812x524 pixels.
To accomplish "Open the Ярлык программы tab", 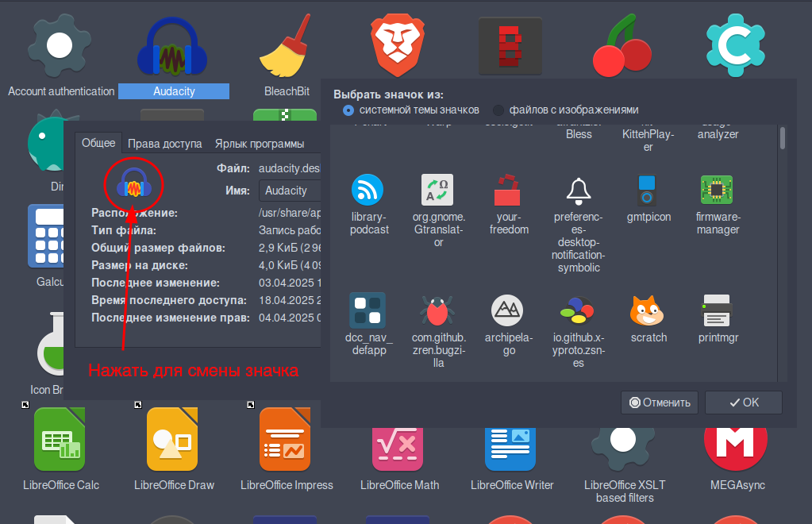I will point(260,144).
